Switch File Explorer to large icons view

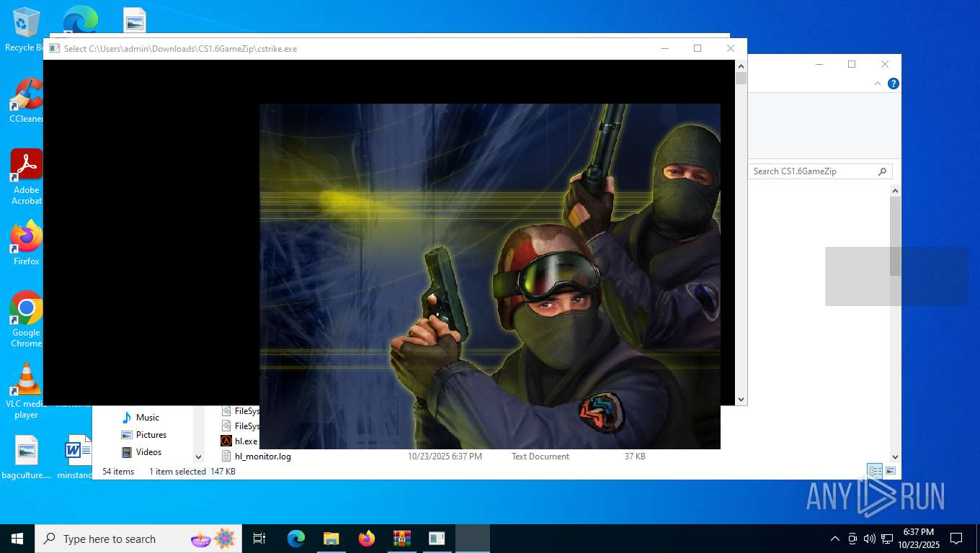click(891, 471)
